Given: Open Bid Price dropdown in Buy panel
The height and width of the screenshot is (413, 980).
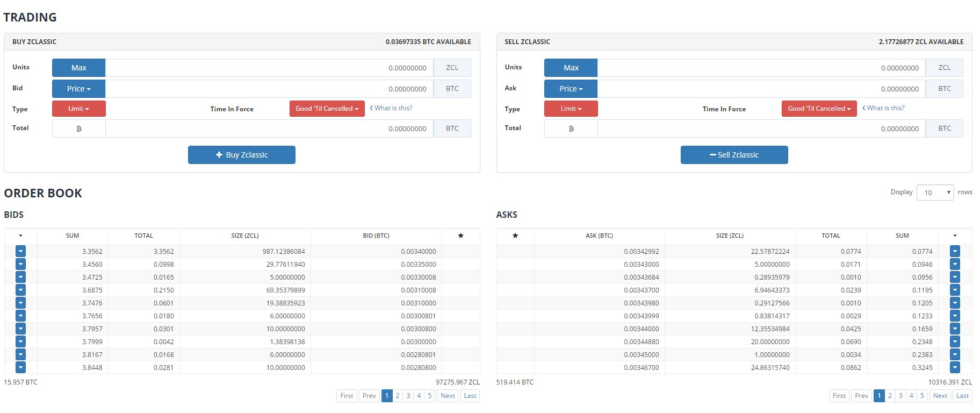Looking at the screenshot, I should tap(79, 89).
